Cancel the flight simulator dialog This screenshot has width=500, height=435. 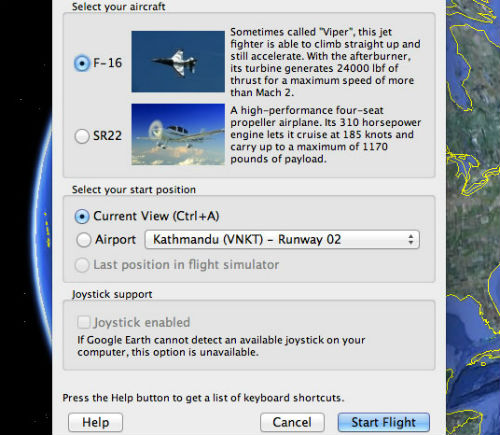click(292, 422)
